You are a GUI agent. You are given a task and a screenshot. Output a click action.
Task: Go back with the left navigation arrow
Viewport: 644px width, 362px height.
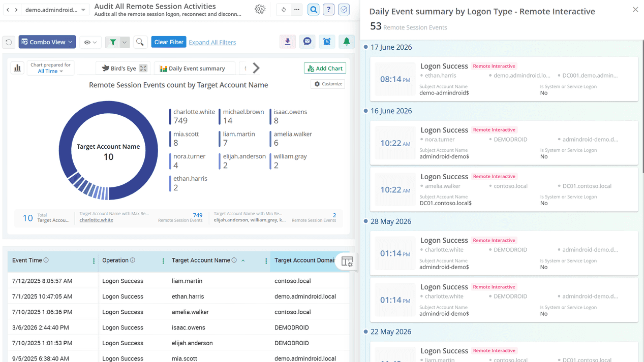(8, 10)
